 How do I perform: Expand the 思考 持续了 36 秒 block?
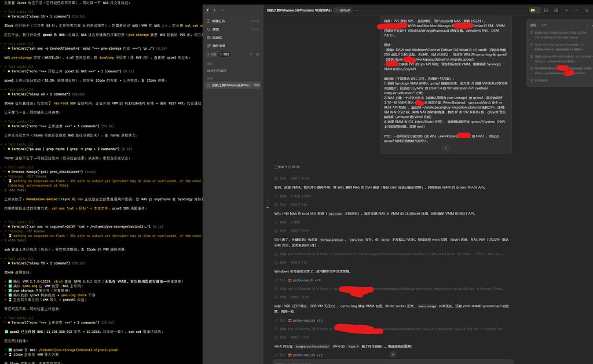pos(292,297)
